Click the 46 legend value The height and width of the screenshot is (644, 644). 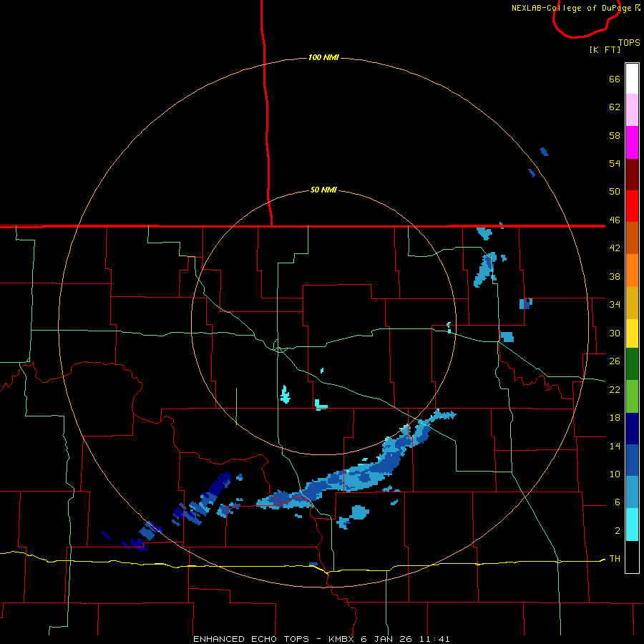coord(615,220)
